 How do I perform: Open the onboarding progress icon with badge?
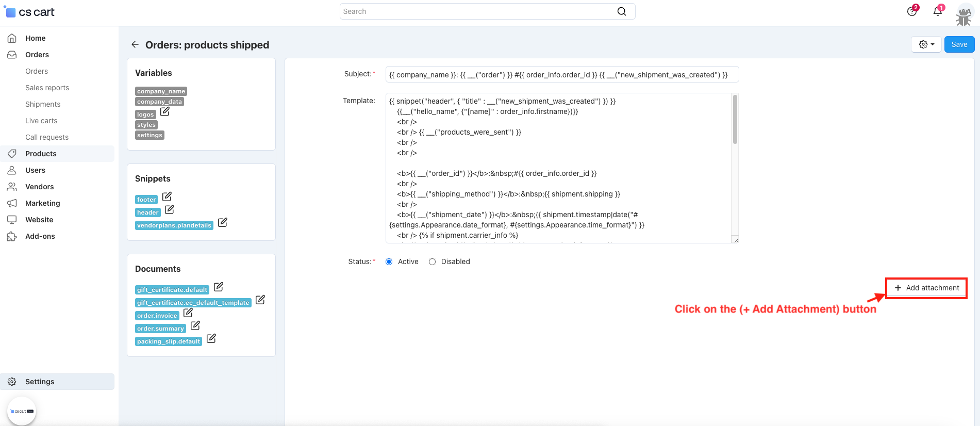click(x=912, y=11)
